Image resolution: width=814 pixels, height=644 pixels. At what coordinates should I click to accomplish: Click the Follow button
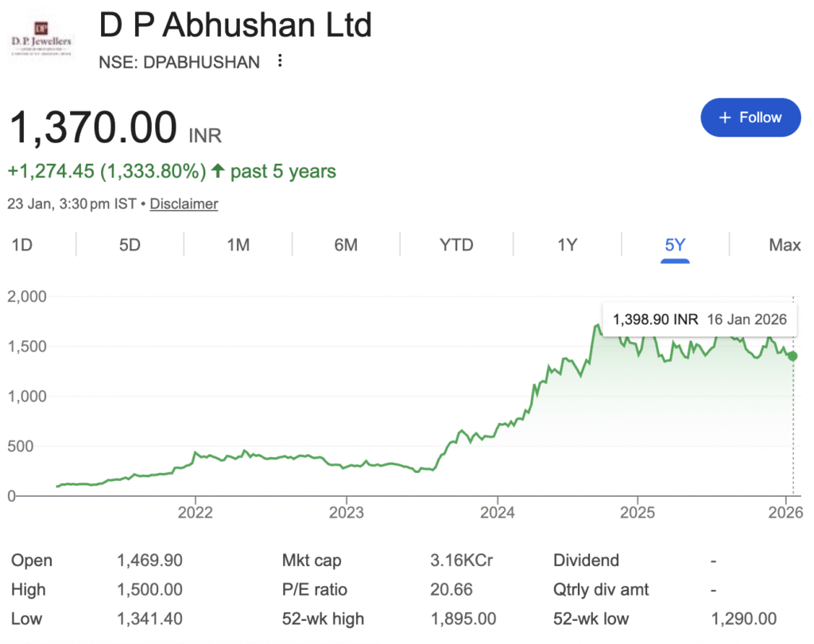pyautogui.click(x=750, y=118)
